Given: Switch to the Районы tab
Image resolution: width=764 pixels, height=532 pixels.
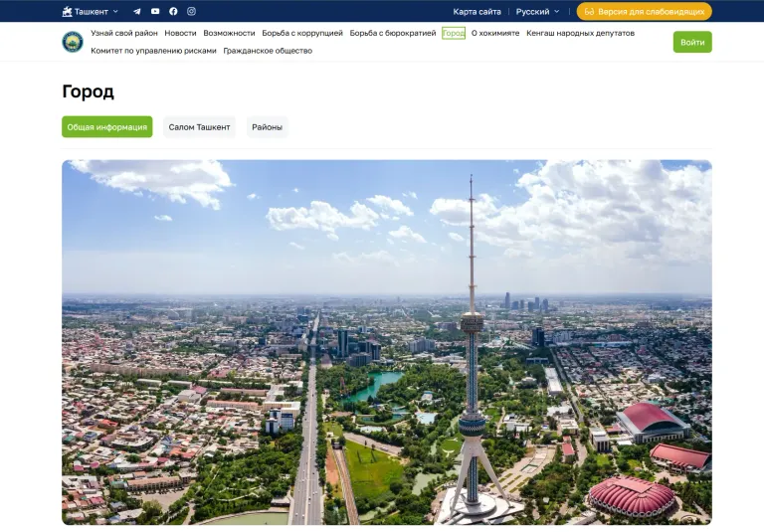Looking at the screenshot, I should pyautogui.click(x=267, y=126).
